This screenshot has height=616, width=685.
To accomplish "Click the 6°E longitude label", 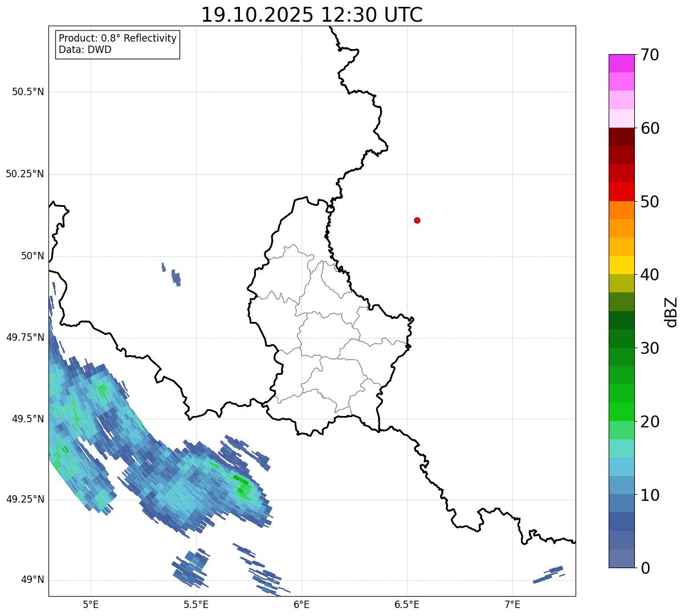I will coord(301,604).
